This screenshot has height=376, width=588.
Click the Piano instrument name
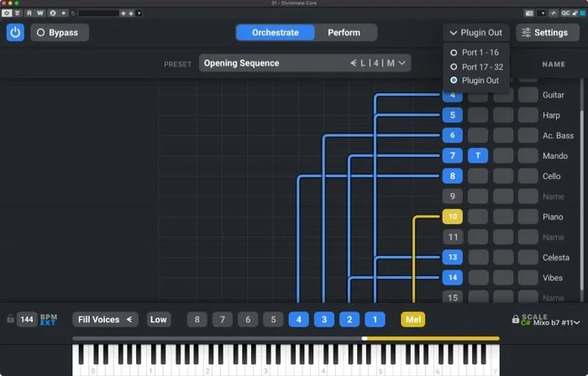click(553, 217)
